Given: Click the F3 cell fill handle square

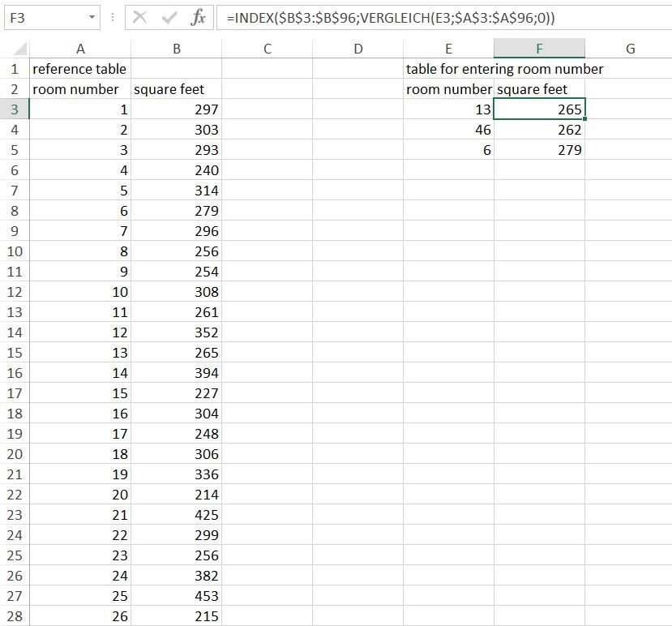Looking at the screenshot, I should 584,118.
